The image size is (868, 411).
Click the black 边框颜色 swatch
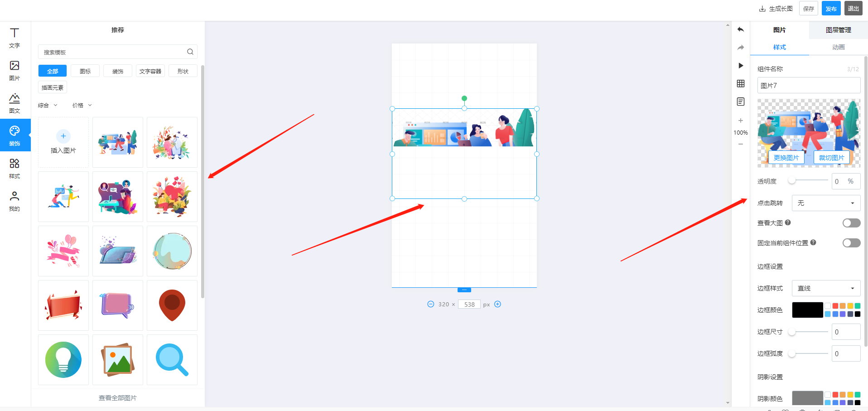[x=807, y=310]
